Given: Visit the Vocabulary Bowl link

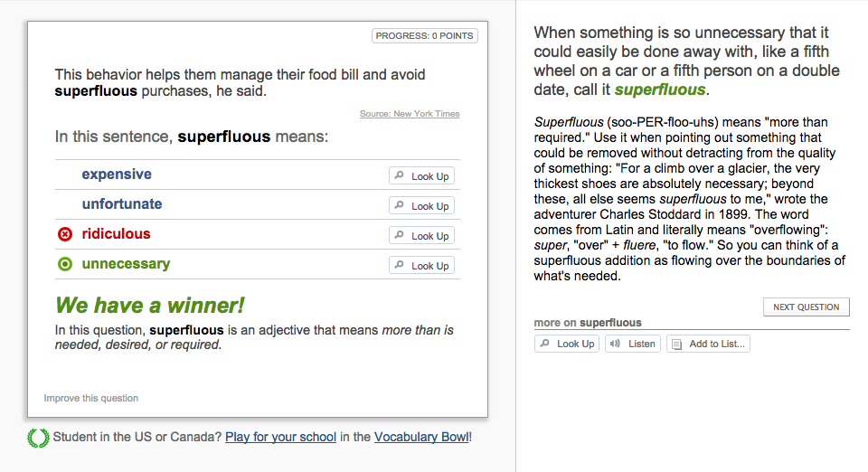Looking at the screenshot, I should [421, 437].
